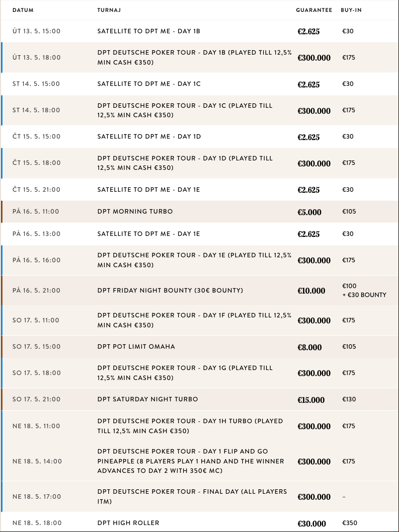The height and width of the screenshot is (532, 399).
Task: Select DPT Deutsche Poker Tour - Day 1D
Action: [x=200, y=163]
